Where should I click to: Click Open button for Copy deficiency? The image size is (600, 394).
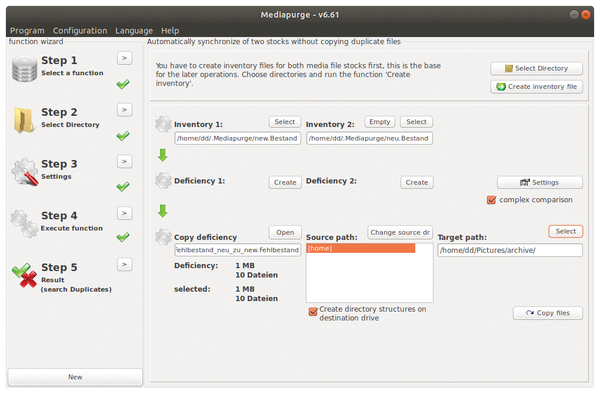tap(285, 232)
